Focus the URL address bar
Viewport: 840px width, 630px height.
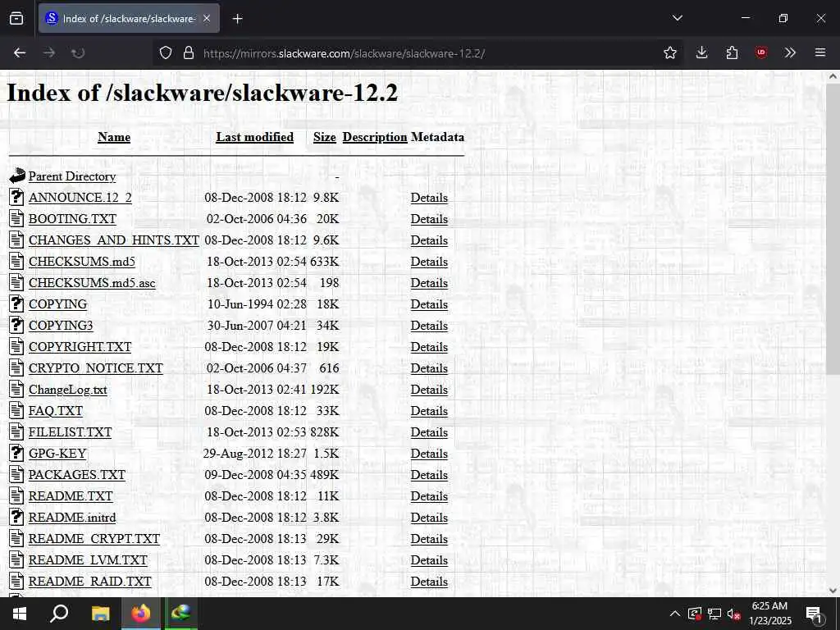(418, 53)
